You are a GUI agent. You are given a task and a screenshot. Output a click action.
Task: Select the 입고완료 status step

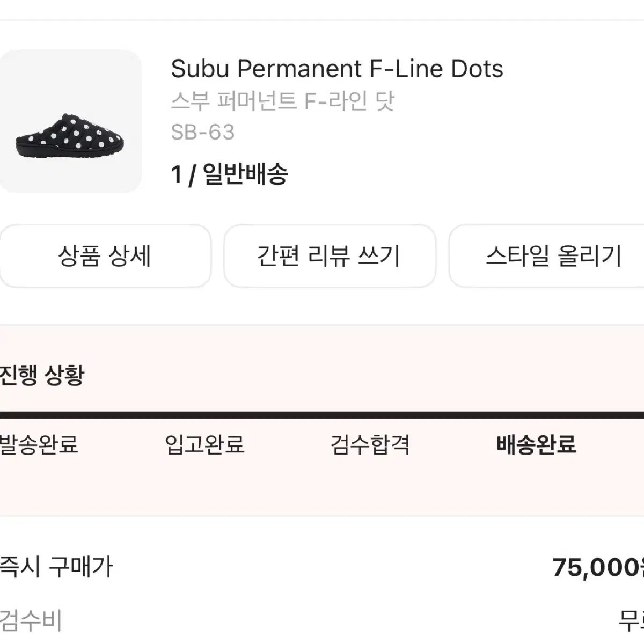(204, 444)
